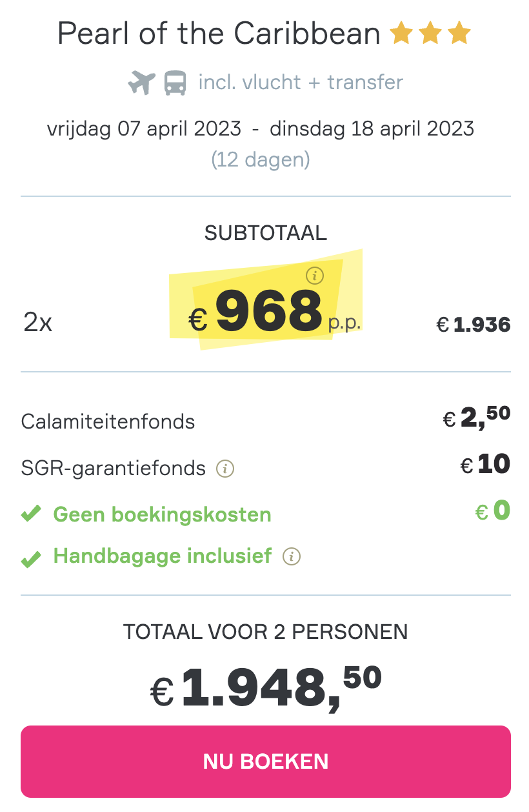Click the first gold star rating

click(x=401, y=33)
